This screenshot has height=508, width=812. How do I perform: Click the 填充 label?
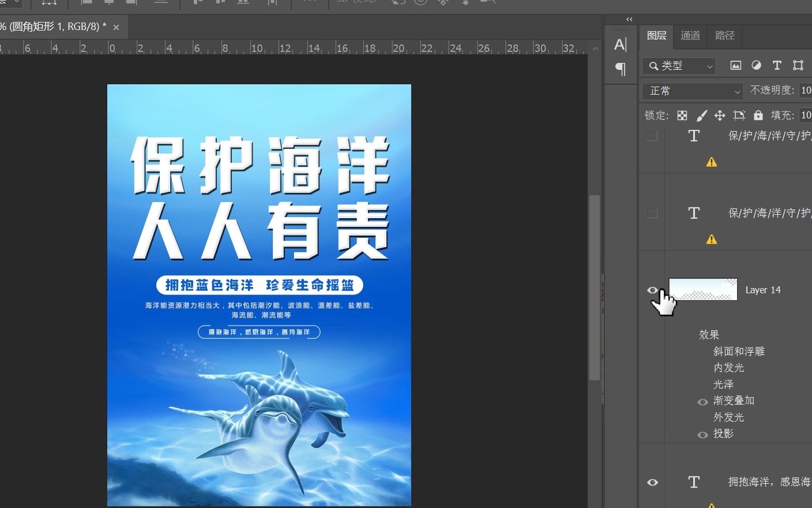coord(783,115)
